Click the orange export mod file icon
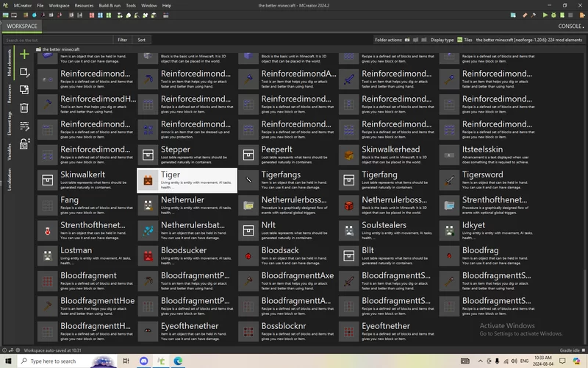This screenshot has width=588, height=368. pyautogui.click(x=582, y=15)
